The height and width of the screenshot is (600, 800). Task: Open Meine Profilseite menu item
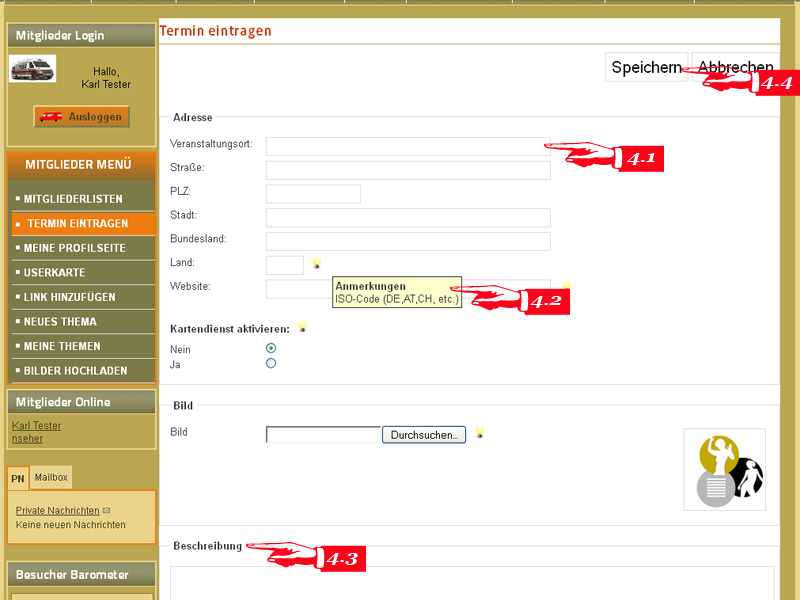(x=74, y=248)
